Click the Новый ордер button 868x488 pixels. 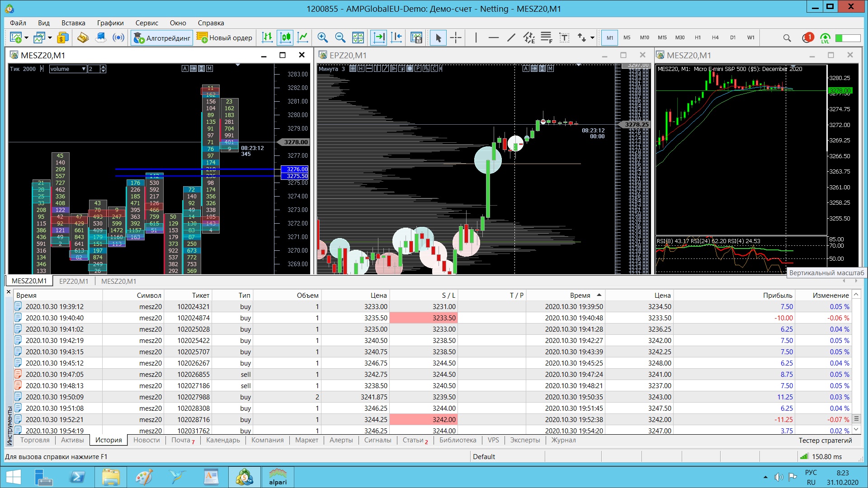pyautogui.click(x=225, y=38)
